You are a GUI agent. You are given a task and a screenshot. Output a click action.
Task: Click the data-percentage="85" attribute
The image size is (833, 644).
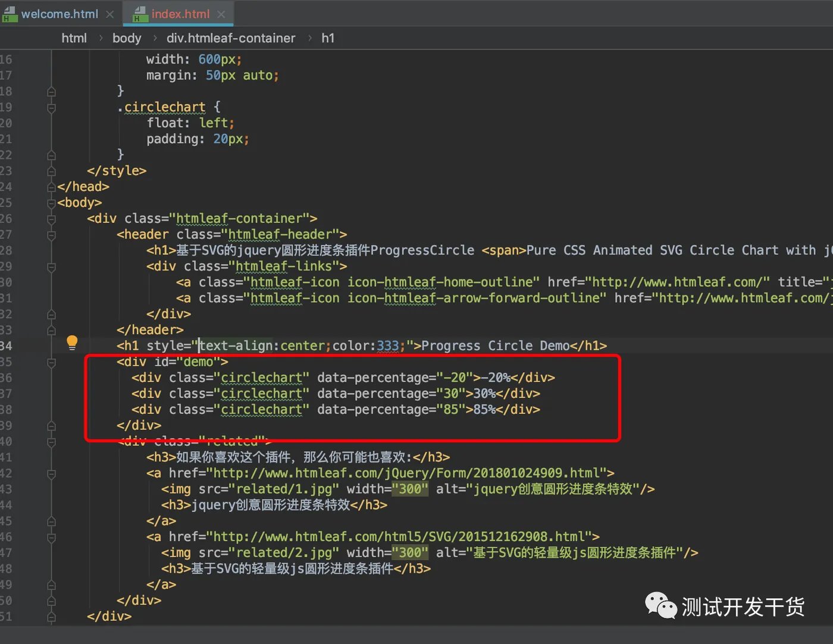[392, 409]
